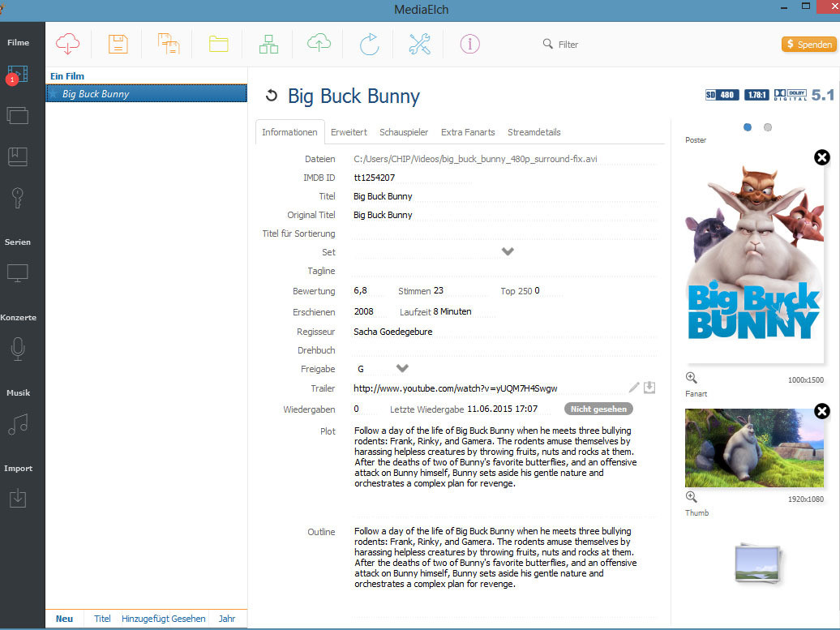Click the blue reload arrow icon

click(x=369, y=44)
